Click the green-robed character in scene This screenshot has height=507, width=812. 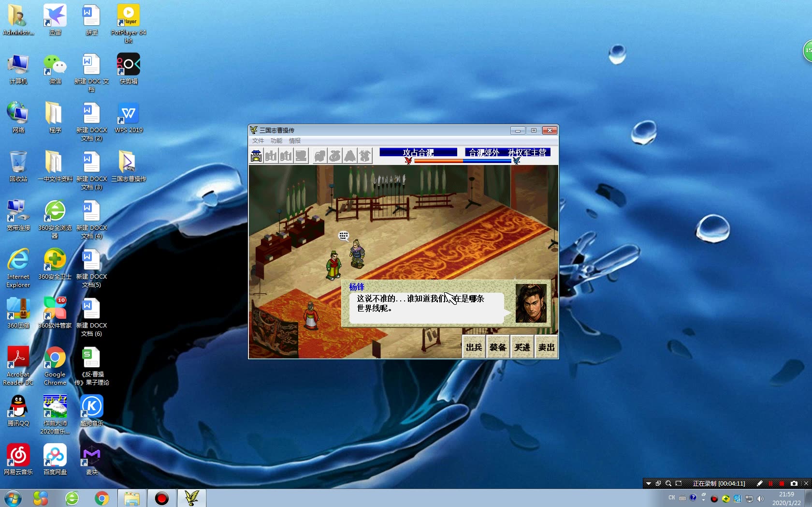pos(333,265)
